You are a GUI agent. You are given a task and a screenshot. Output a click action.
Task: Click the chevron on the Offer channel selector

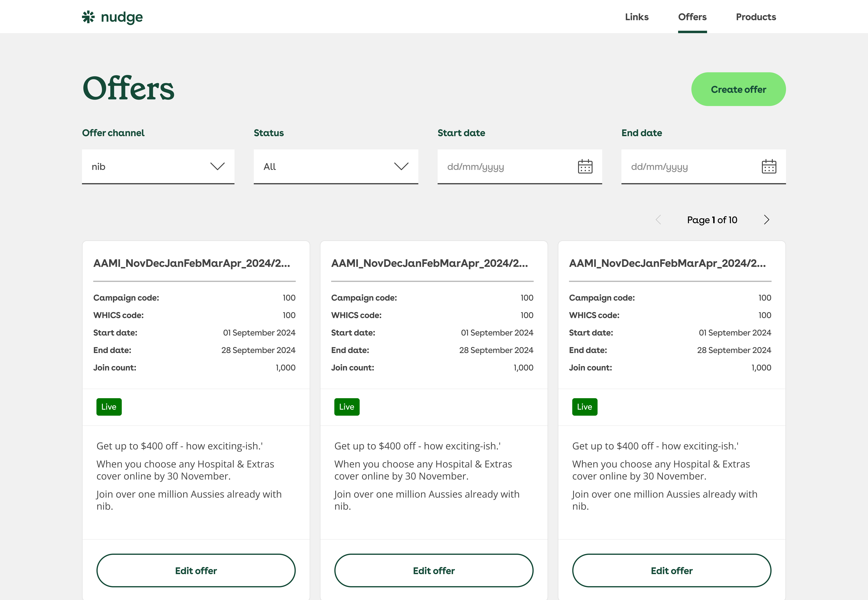coord(217,166)
